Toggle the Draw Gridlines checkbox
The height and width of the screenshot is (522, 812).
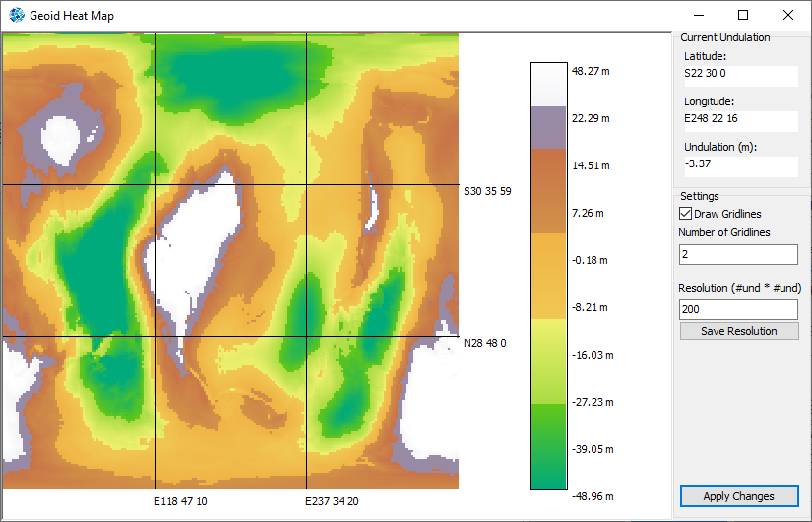[x=685, y=214]
